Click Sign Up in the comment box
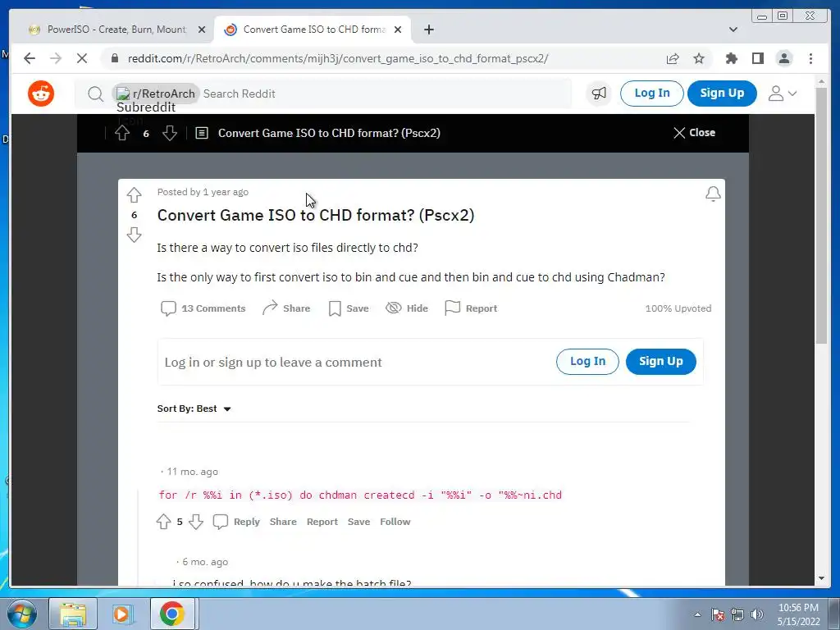 pos(660,362)
